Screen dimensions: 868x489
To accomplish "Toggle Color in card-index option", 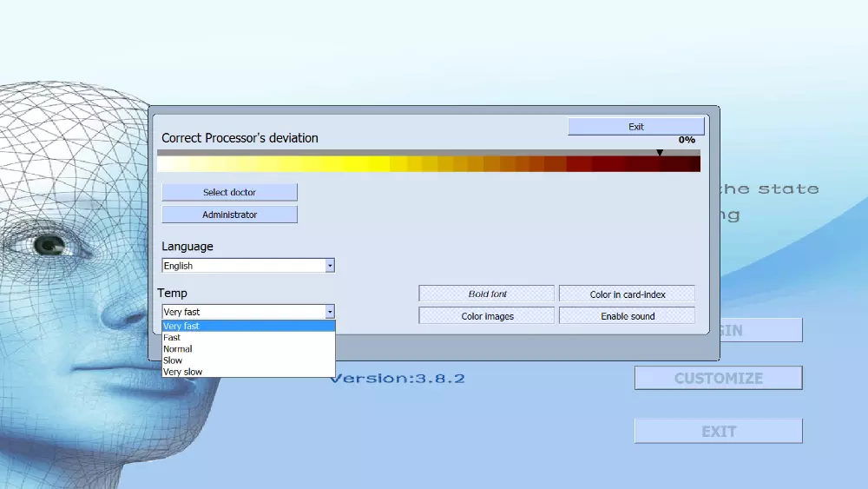I will 628,294.
